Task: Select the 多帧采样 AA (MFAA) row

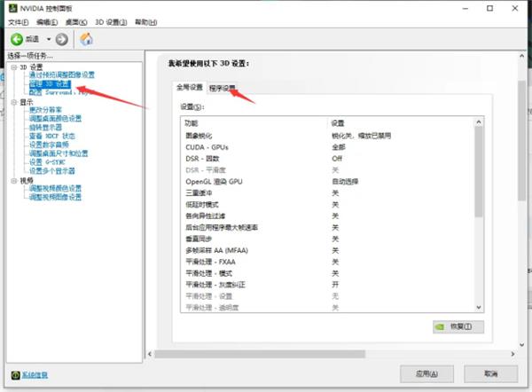Action: point(327,250)
